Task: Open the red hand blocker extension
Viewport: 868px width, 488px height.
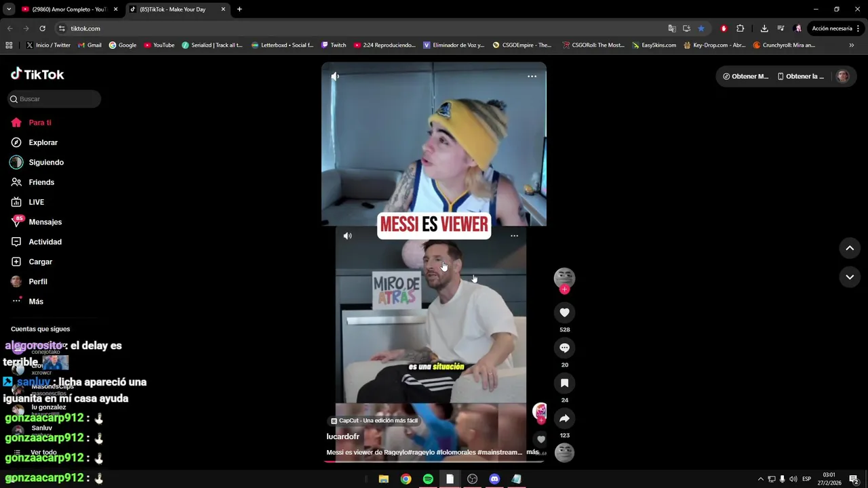Action: pyautogui.click(x=724, y=28)
